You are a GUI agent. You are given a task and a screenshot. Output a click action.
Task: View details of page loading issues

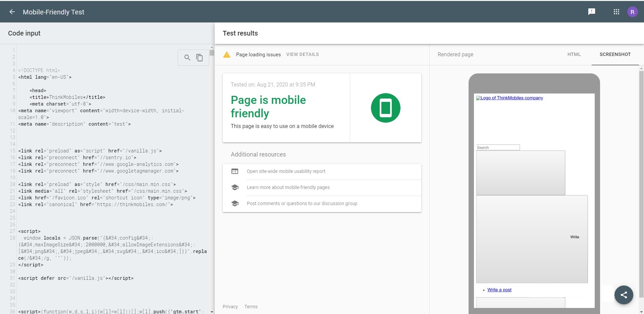(x=302, y=54)
